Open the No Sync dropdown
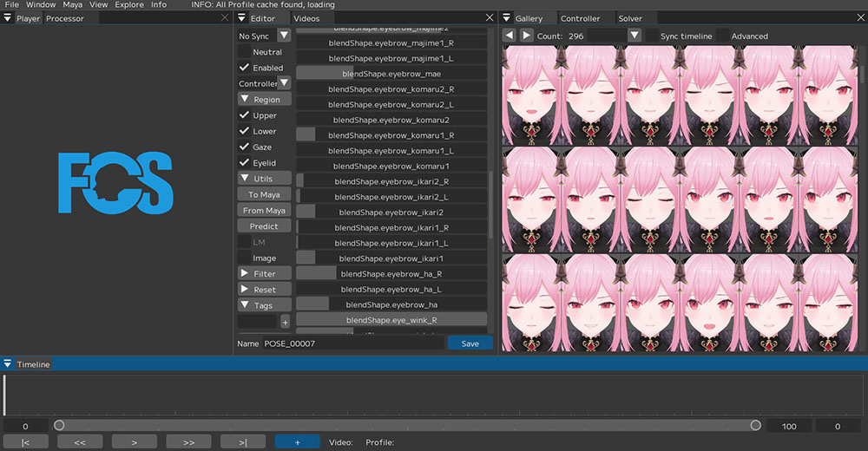 284,36
